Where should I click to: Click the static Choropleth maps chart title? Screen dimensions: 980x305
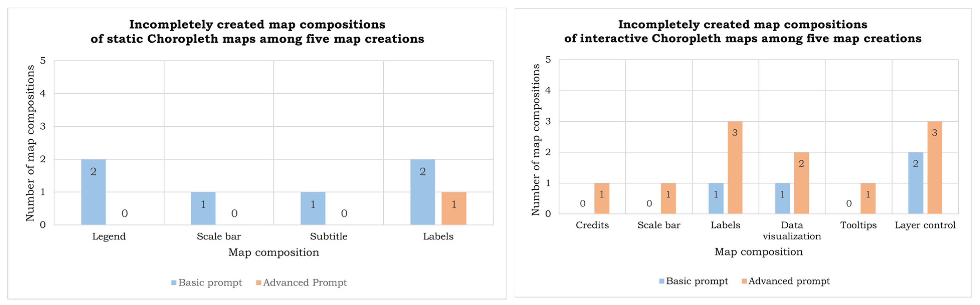(257, 32)
